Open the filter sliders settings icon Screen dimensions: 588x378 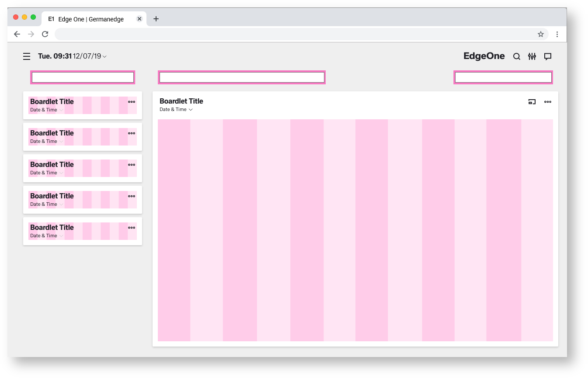pyautogui.click(x=532, y=56)
